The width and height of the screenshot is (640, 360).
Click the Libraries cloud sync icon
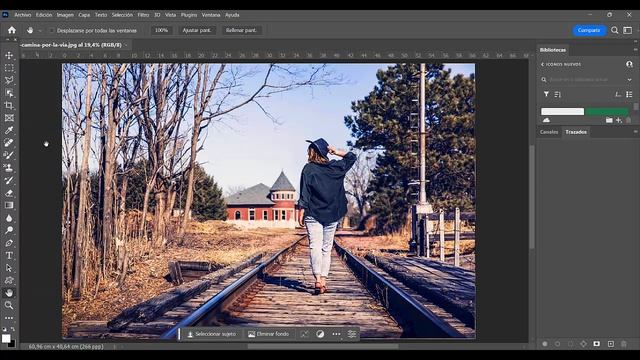[x=546, y=120]
